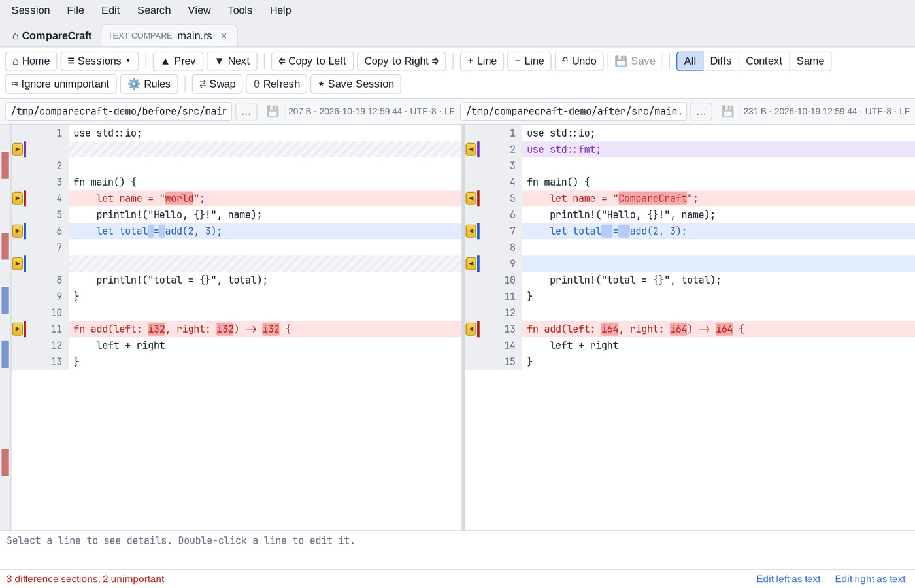Refresh the comparison
The image size is (915, 588).
276,84
